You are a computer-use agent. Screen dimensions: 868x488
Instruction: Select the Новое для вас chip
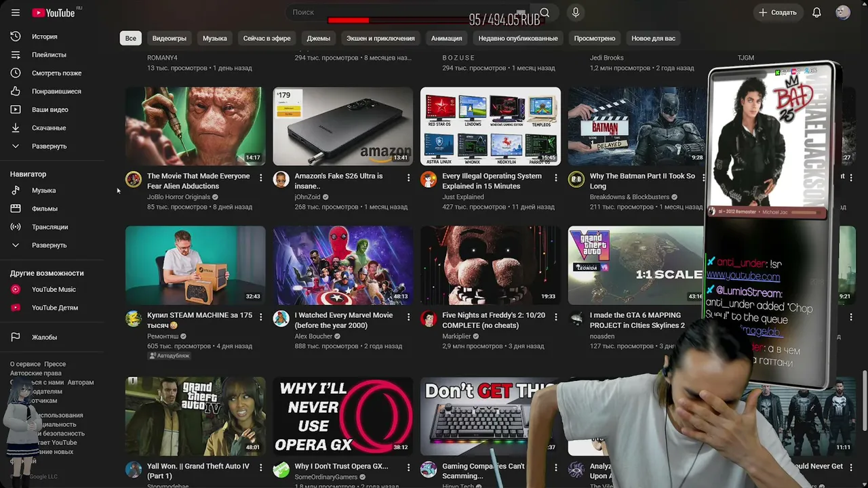(x=654, y=39)
